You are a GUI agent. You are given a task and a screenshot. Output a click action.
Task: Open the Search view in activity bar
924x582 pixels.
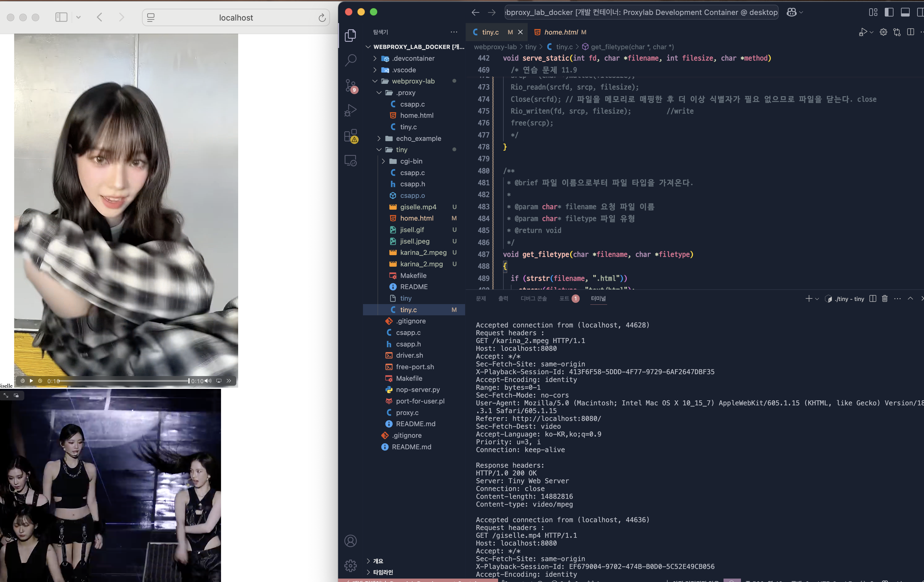[x=350, y=60]
